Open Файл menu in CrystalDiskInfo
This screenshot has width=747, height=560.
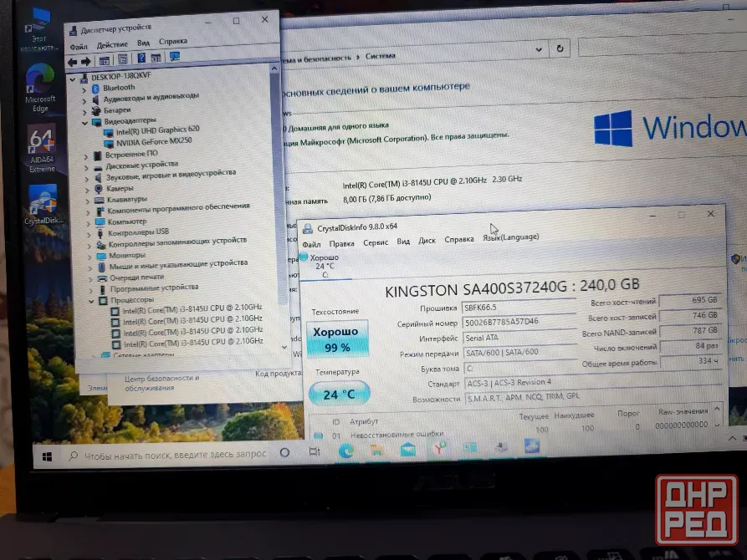pos(311,244)
